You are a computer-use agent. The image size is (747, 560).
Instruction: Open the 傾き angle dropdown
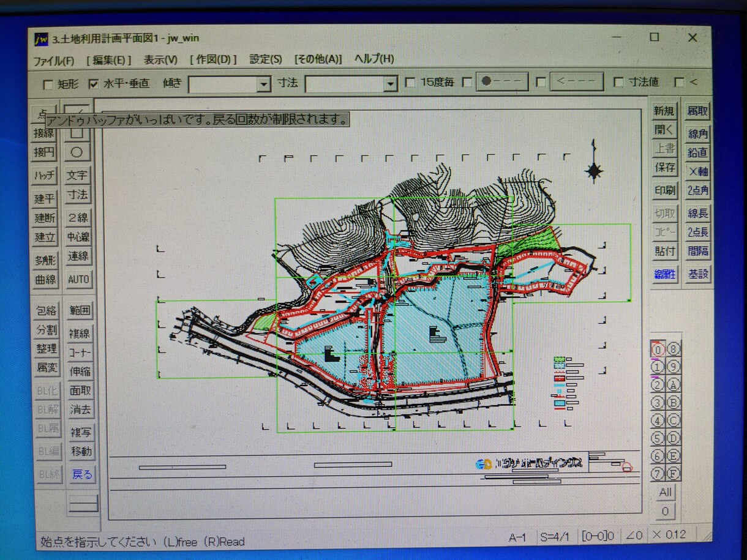click(264, 84)
